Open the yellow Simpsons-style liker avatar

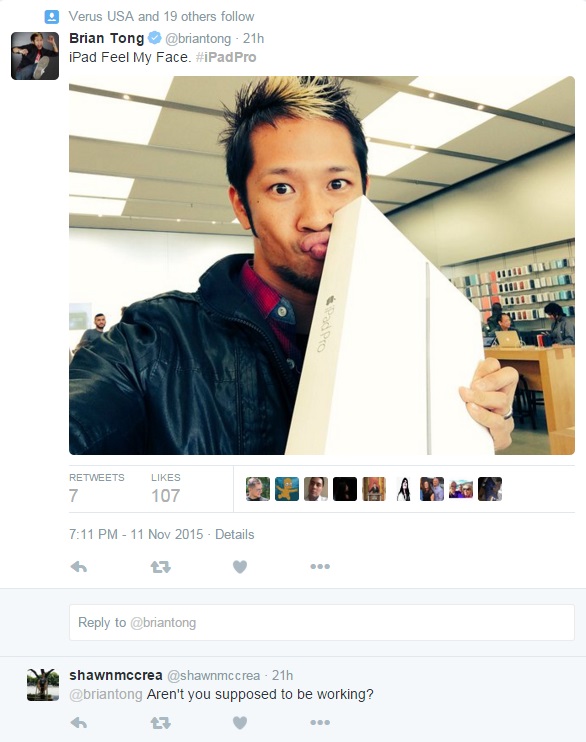(287, 489)
